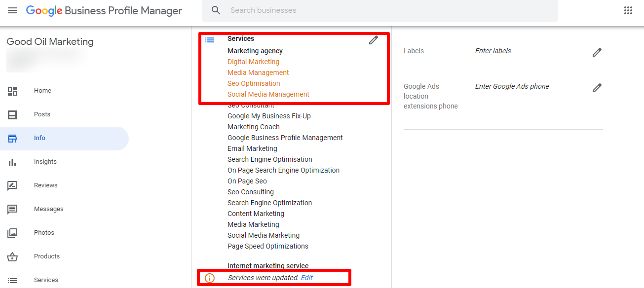Click the Messages chat icon
Image resolution: width=644 pixels, height=288 pixels.
pyautogui.click(x=12, y=209)
